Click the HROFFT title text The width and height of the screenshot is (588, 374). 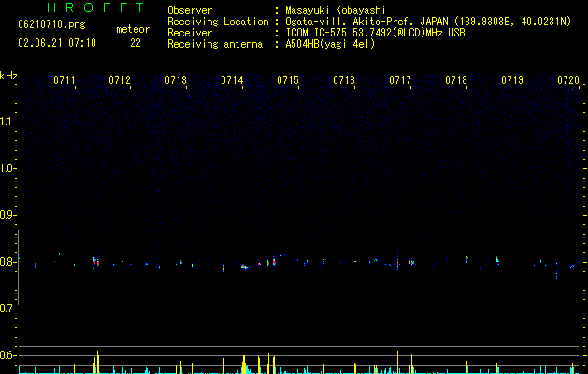95,7
